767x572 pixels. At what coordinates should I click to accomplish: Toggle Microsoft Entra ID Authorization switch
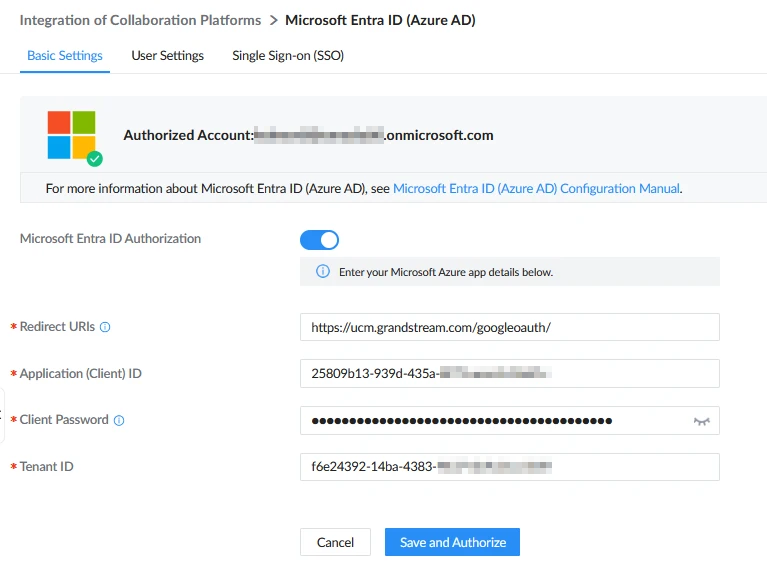(x=319, y=240)
